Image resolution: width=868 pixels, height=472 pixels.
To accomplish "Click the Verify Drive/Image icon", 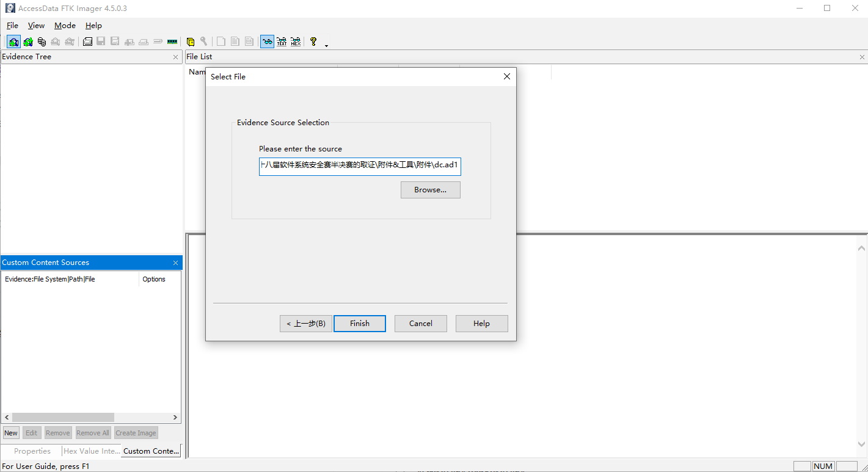I will 158,42.
